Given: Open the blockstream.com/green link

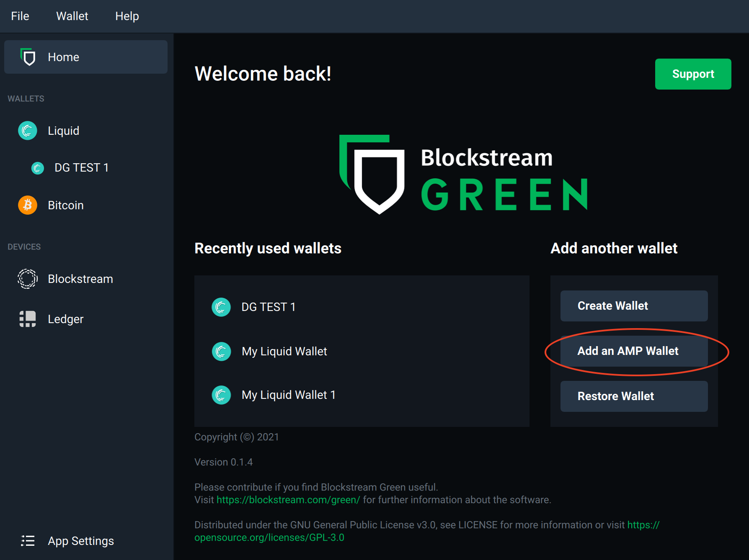Looking at the screenshot, I should click(x=288, y=500).
